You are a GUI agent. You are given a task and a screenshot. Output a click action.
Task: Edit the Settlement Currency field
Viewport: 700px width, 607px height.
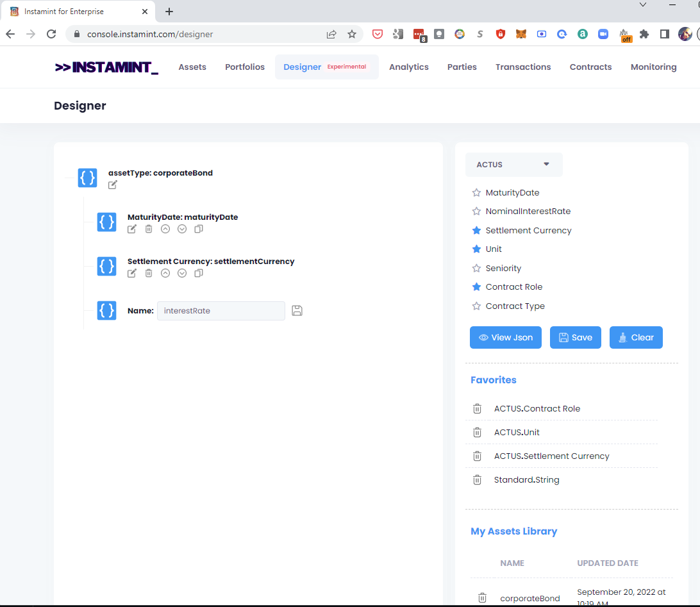[132, 273]
